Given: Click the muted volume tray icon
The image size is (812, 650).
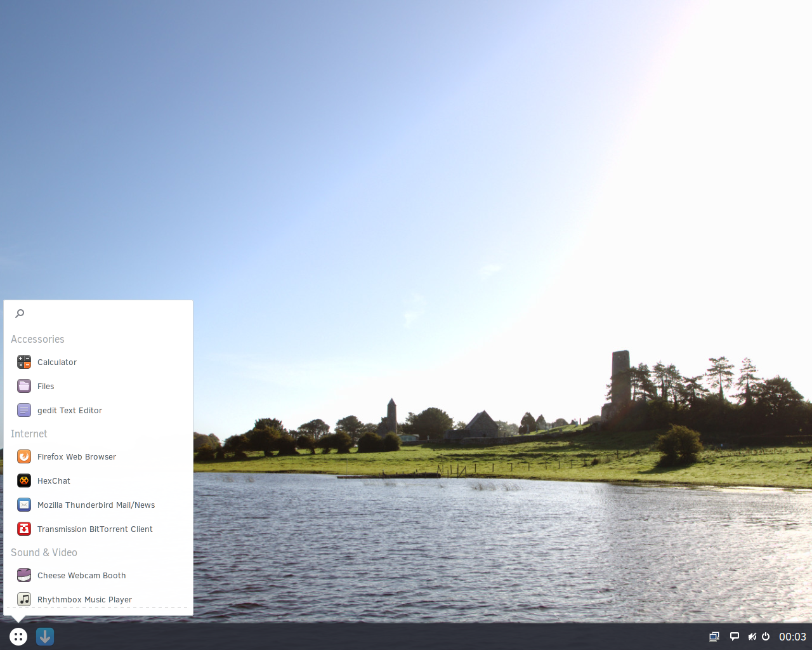Looking at the screenshot, I should pyautogui.click(x=752, y=637).
